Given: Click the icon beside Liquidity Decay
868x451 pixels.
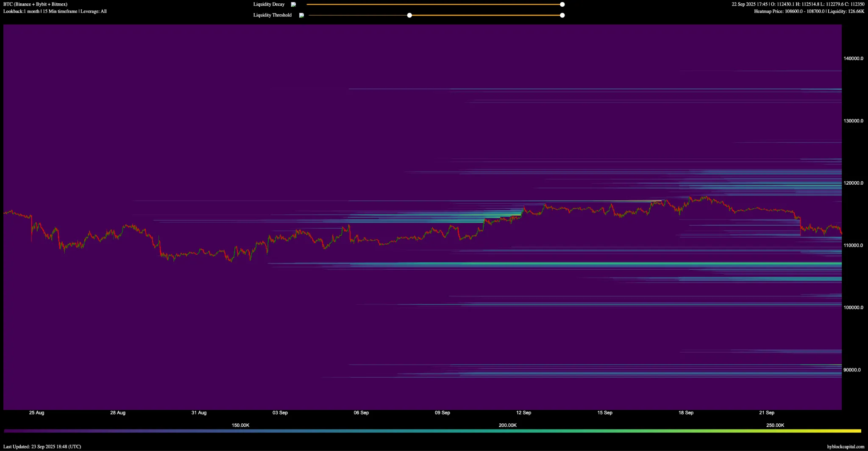Looking at the screenshot, I should [x=293, y=5].
